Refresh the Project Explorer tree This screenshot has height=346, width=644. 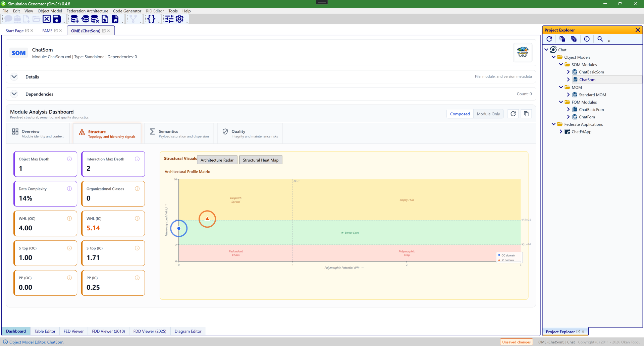point(549,39)
